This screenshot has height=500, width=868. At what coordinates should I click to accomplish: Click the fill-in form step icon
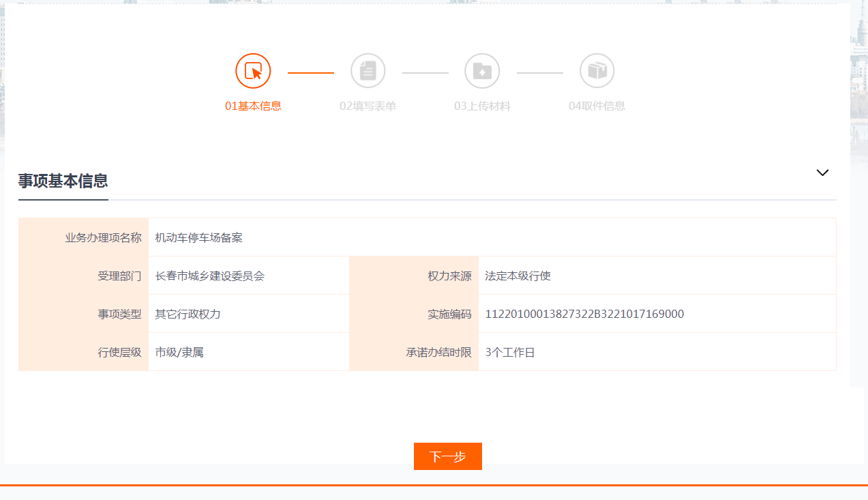368,71
